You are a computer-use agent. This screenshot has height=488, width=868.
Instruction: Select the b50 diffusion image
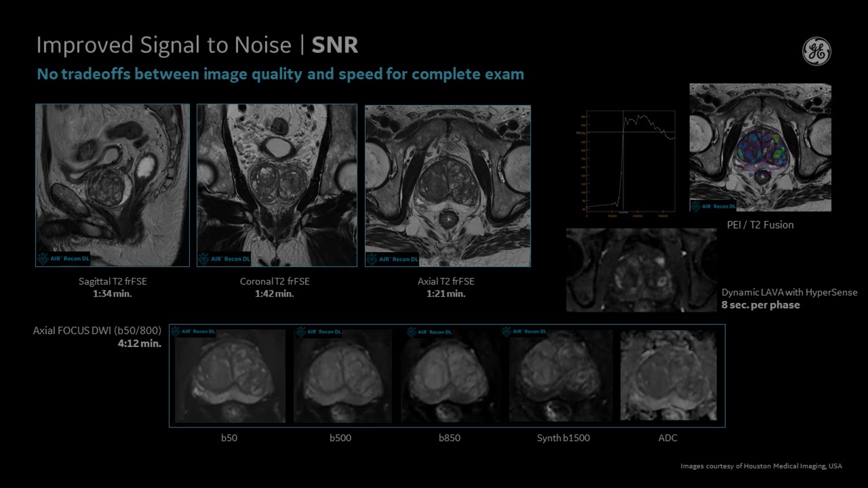229,376
